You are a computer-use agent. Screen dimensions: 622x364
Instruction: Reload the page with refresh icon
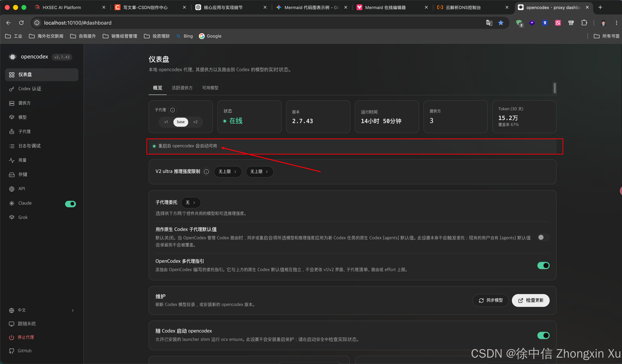(x=22, y=23)
